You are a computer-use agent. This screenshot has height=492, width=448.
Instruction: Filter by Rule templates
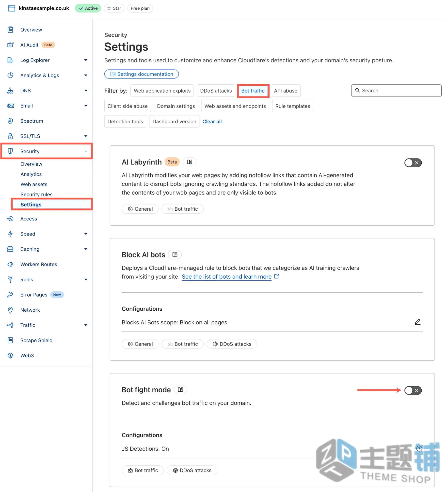pyautogui.click(x=293, y=106)
